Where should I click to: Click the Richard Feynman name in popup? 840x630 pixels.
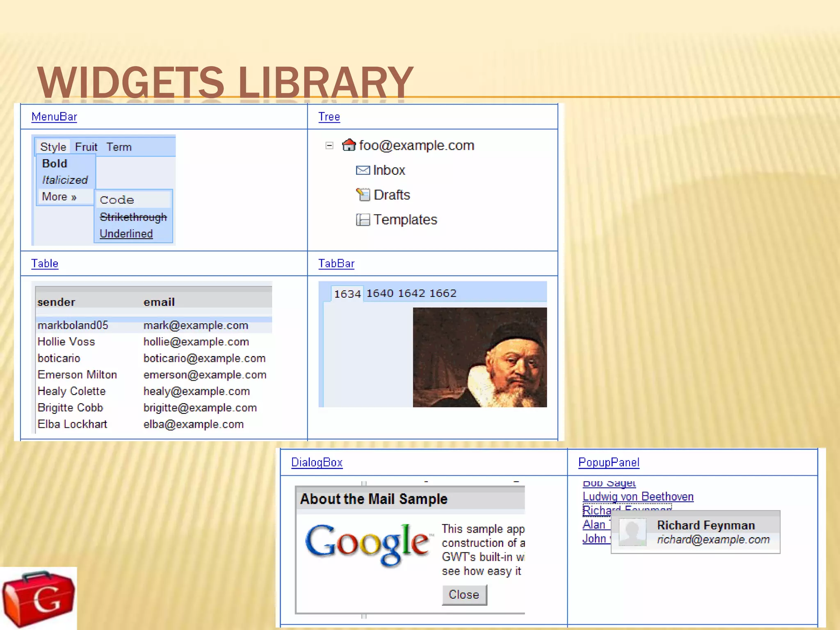[706, 525]
